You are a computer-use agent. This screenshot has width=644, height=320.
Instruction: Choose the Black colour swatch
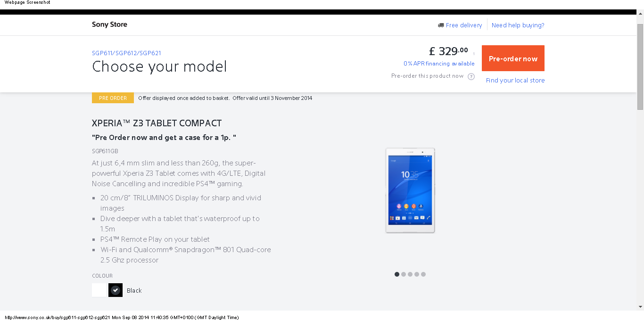pyautogui.click(x=116, y=290)
